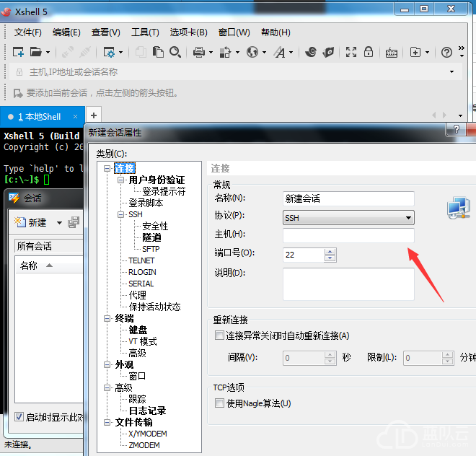Enable auto reconnect on abnormal close

[x=219, y=336]
